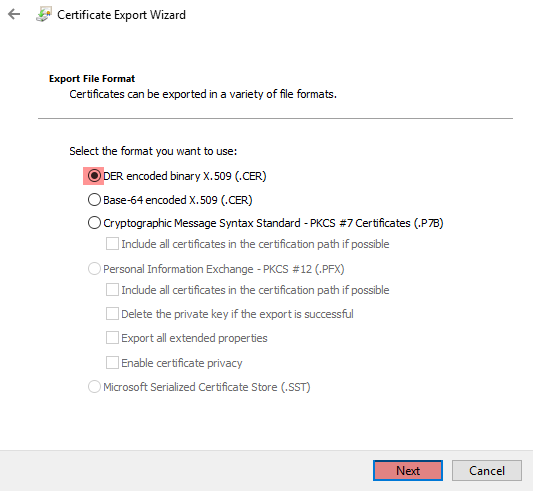Toggle the Enable certificate privacy checkbox
The width and height of the screenshot is (533, 491).
112,362
